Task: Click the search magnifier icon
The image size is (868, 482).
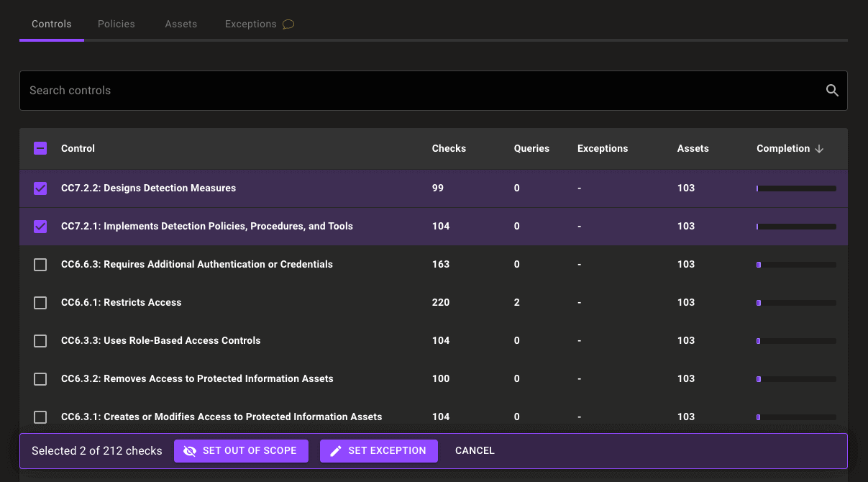Action: (x=832, y=91)
